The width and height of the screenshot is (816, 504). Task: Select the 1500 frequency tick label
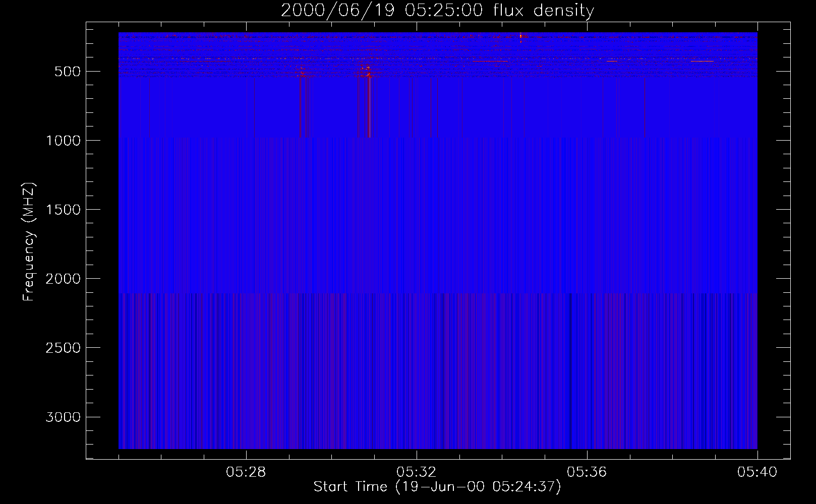(64, 210)
